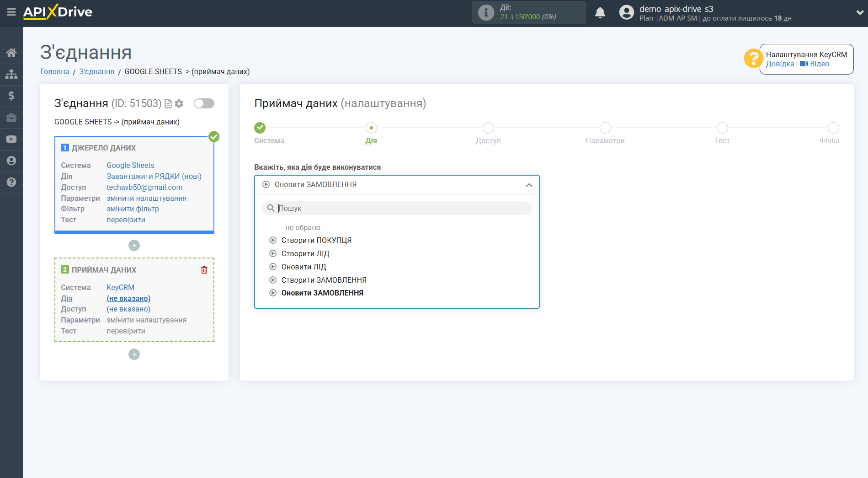Go to the Дія step
This screenshot has height=478, width=868.
click(371, 128)
